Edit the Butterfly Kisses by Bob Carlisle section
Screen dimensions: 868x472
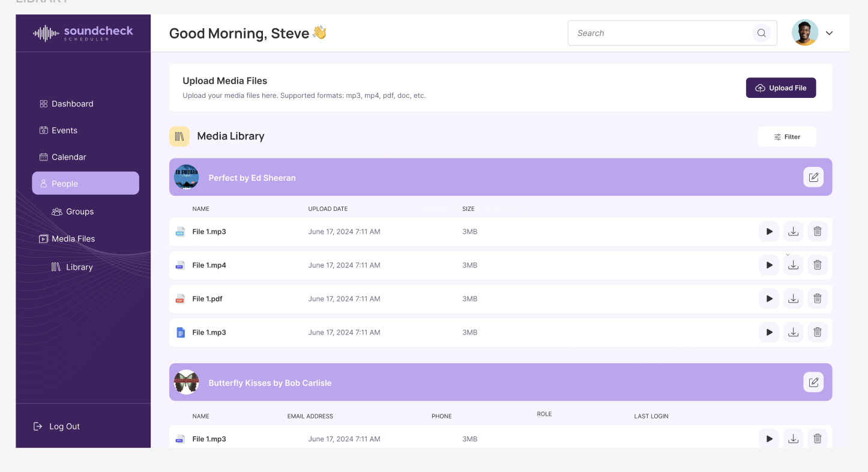(x=813, y=382)
